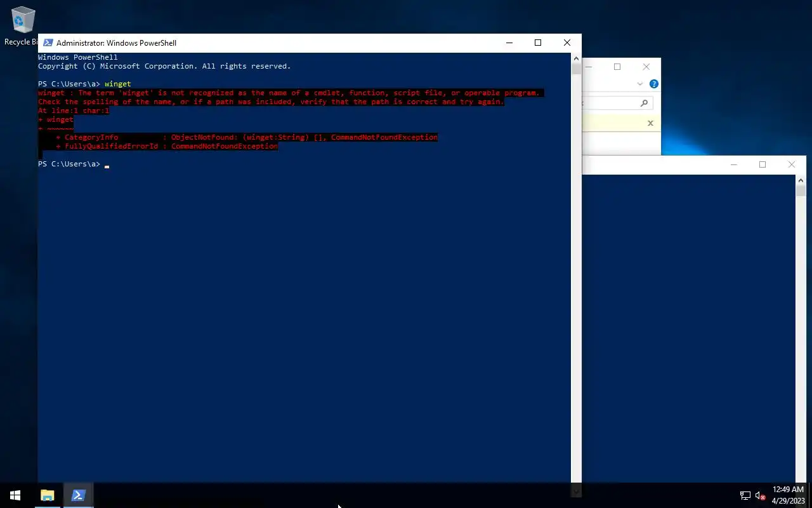Screen dimensions: 812x508
Task: Minimize the Administrator PowerShell window
Action: pos(509,43)
